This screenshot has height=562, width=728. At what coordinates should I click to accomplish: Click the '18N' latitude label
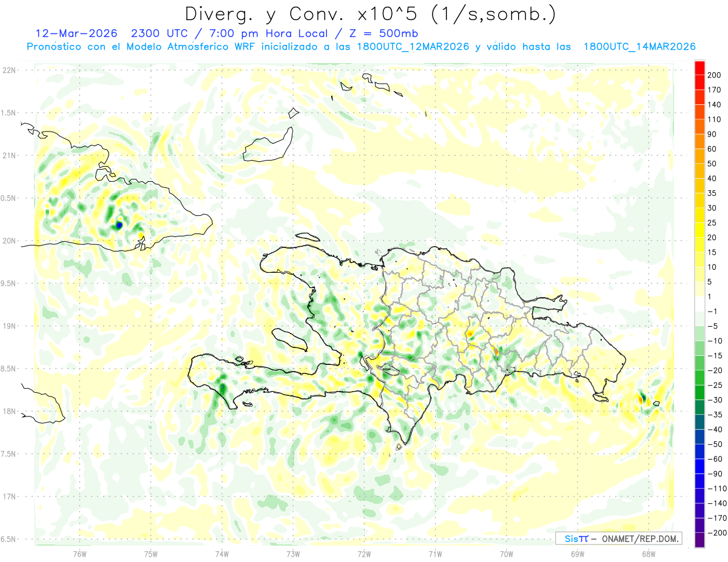[x=8, y=411]
